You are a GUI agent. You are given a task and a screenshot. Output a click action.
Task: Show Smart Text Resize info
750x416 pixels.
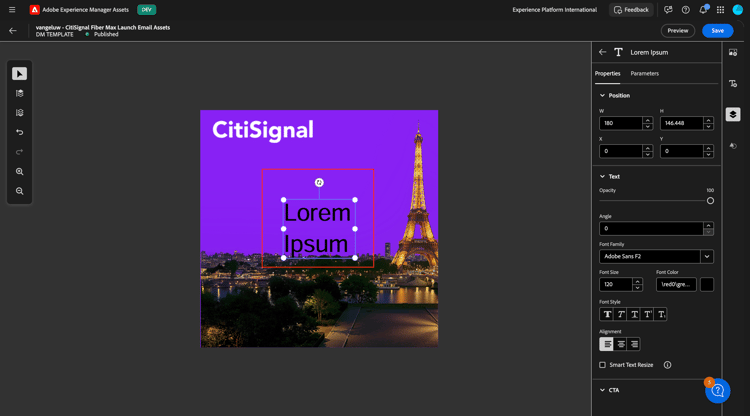point(667,365)
